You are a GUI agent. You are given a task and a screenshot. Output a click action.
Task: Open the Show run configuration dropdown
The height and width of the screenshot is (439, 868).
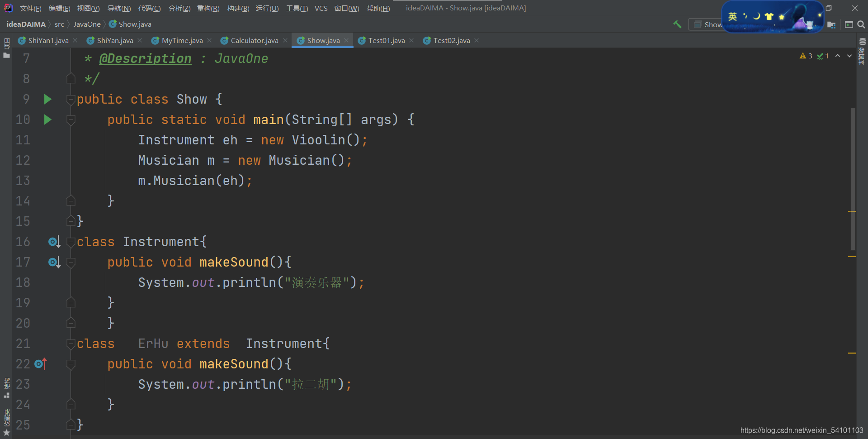click(707, 24)
